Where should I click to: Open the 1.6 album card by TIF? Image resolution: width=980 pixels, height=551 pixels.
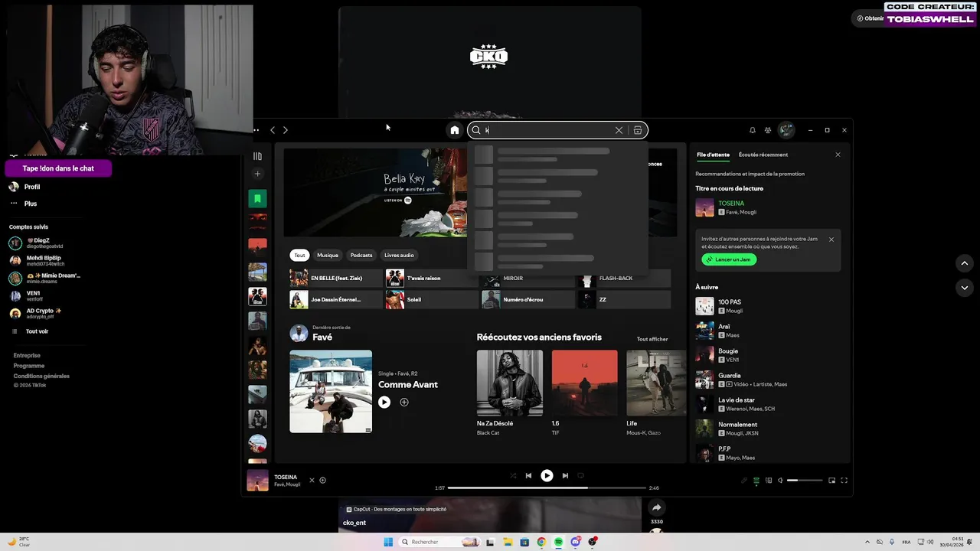point(584,393)
